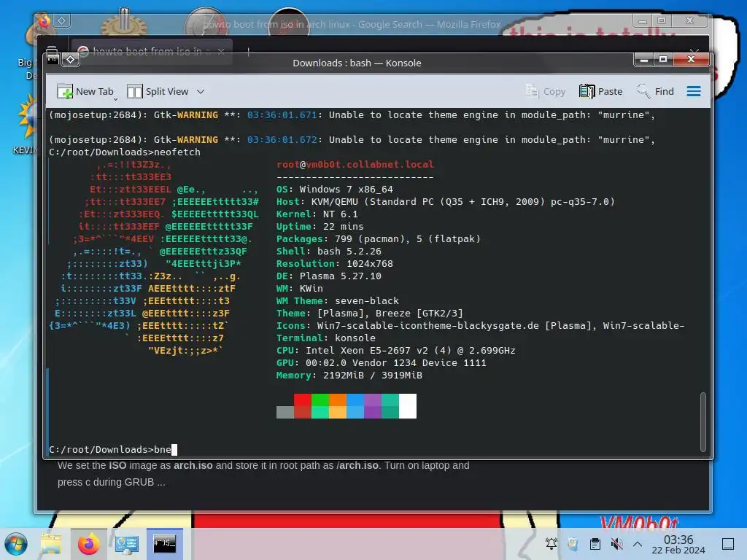Switch to Konsole terminal in the taskbar

pos(164,544)
